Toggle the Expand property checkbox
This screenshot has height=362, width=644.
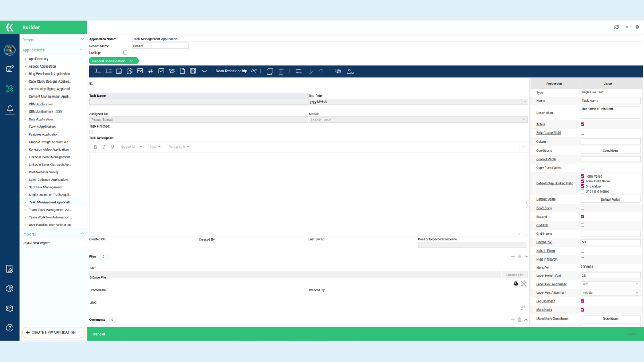(x=583, y=217)
